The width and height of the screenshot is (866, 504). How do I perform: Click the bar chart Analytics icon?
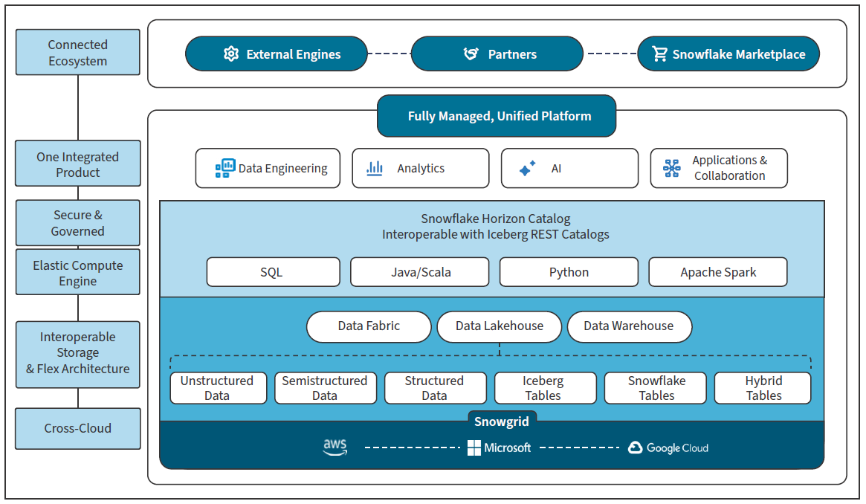(x=375, y=168)
